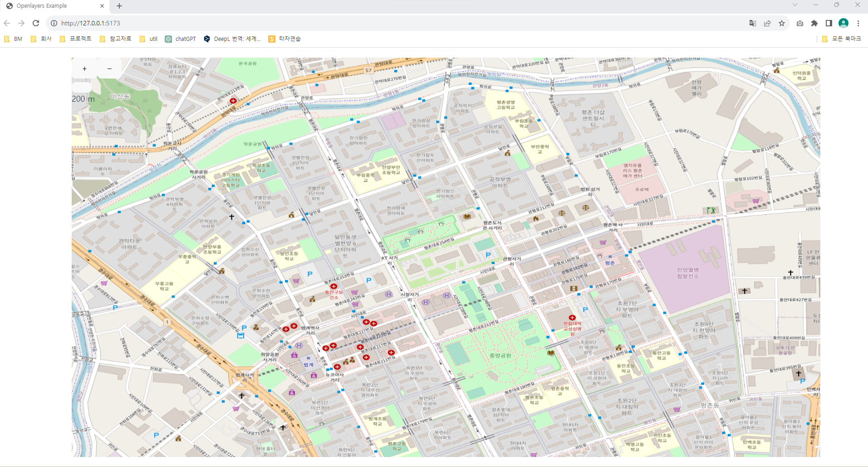
Task: Open the Google Translate icon
Action: (x=753, y=23)
